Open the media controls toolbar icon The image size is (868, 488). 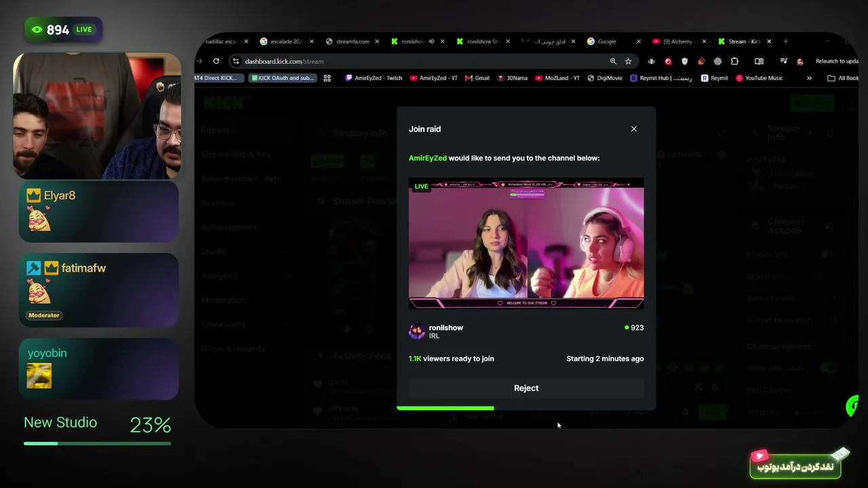[x=783, y=61]
